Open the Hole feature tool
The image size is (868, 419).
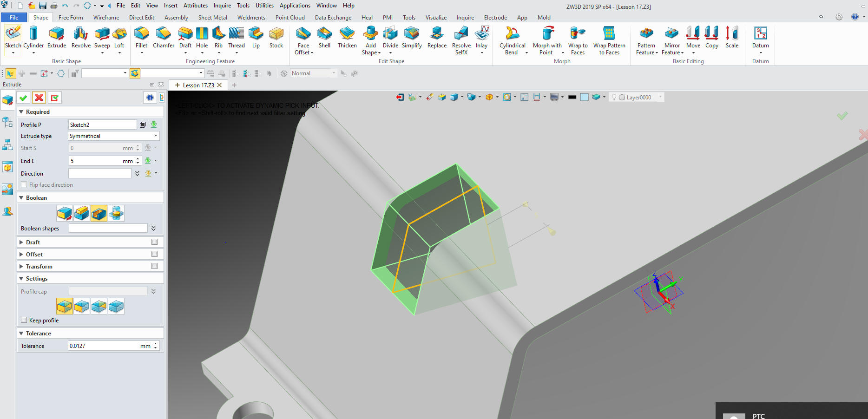click(x=202, y=37)
